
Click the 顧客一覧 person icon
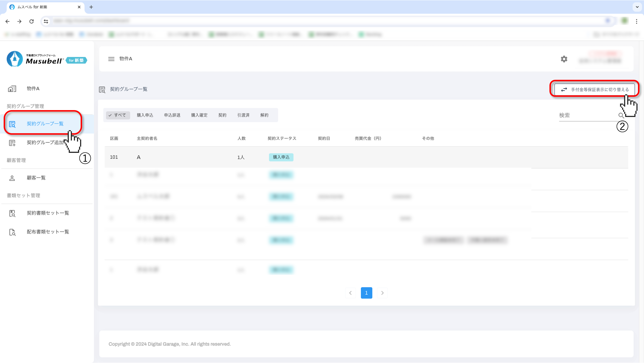(12, 178)
